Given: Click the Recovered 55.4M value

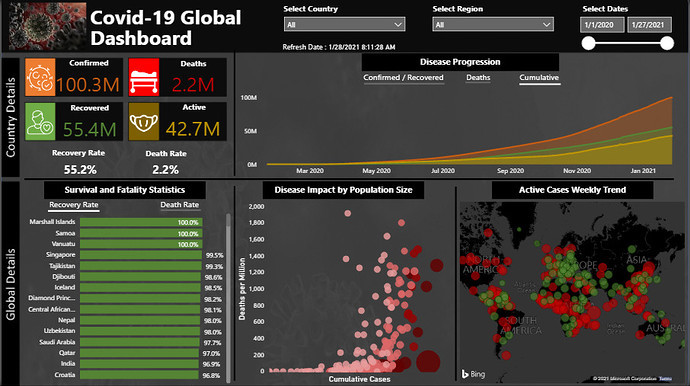Looking at the screenshot, I should [90, 129].
